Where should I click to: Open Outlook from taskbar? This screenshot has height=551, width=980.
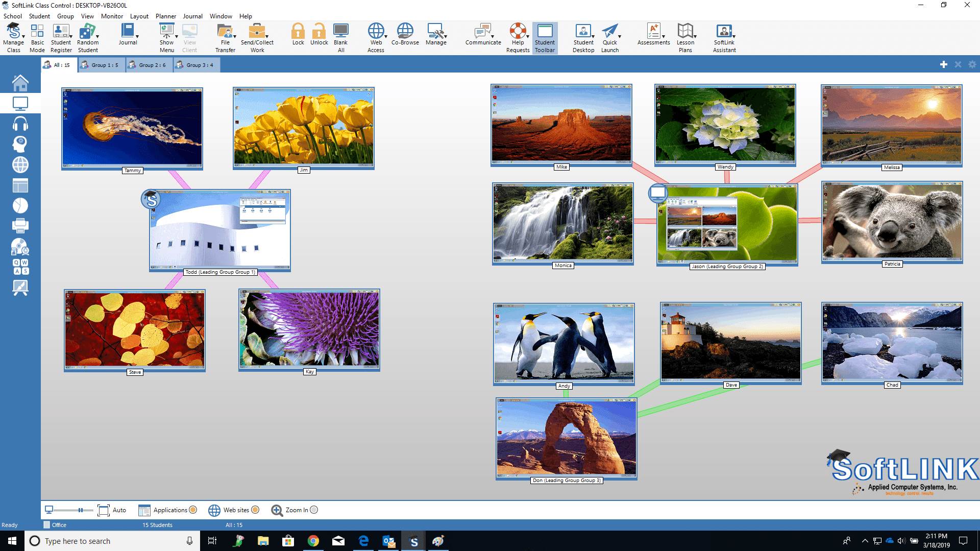tap(388, 541)
